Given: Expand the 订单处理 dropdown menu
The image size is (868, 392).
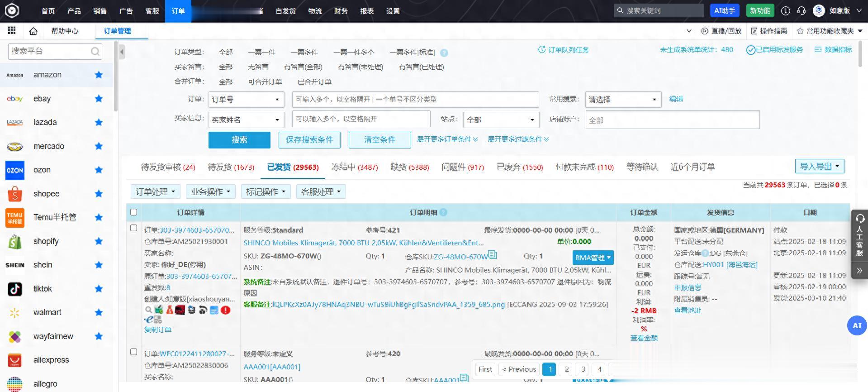Looking at the screenshot, I should pos(155,192).
